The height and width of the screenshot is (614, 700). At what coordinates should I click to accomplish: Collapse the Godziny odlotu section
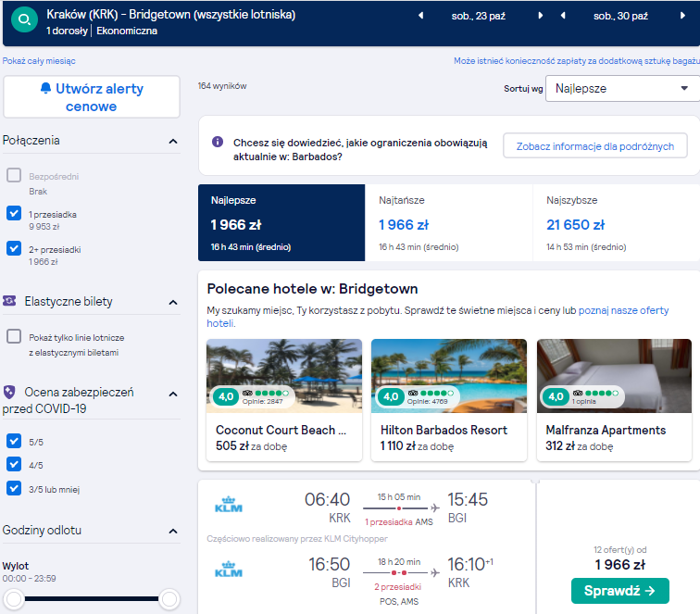173,531
